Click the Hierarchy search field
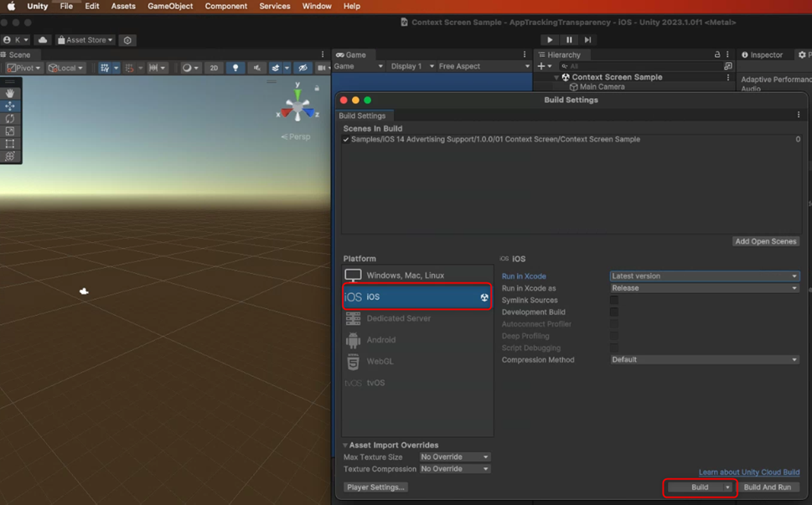This screenshot has width=812, height=505. pos(639,66)
